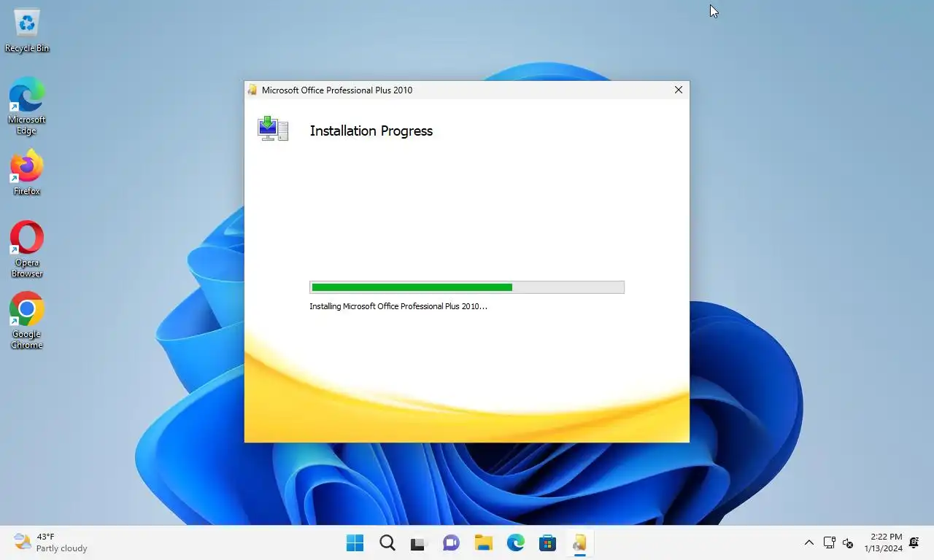Image resolution: width=934 pixels, height=560 pixels.
Task: Open the weather widget showing 43°F
Action: click(x=50, y=542)
